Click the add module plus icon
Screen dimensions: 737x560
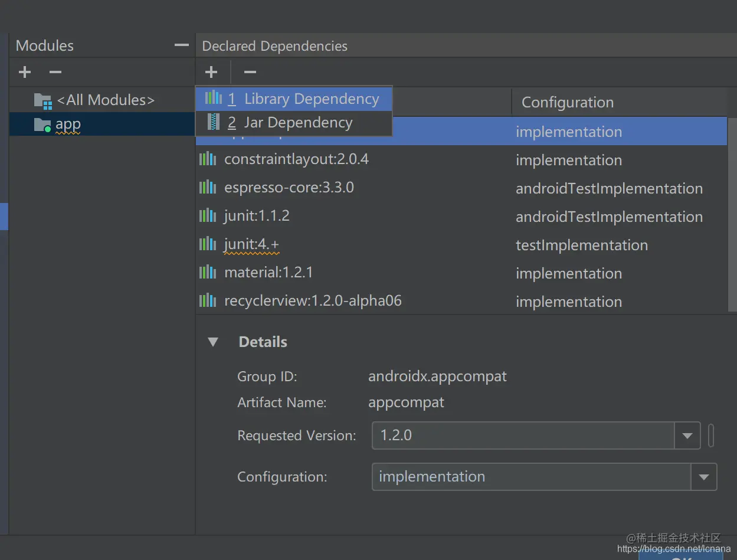tap(25, 72)
